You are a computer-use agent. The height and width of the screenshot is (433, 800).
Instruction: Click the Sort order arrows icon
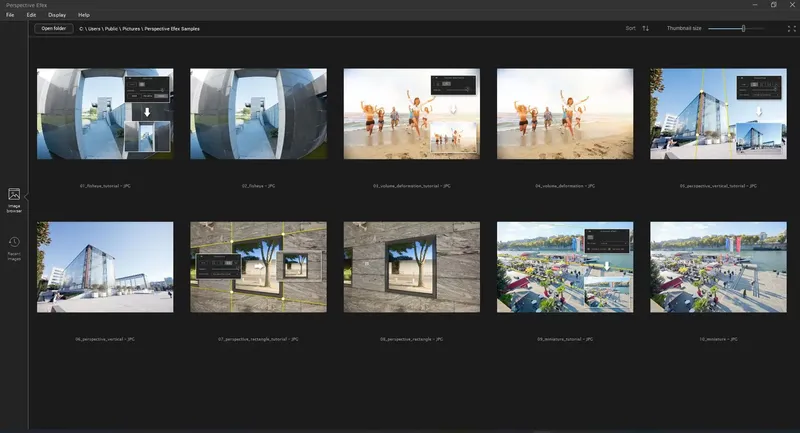[x=645, y=29]
